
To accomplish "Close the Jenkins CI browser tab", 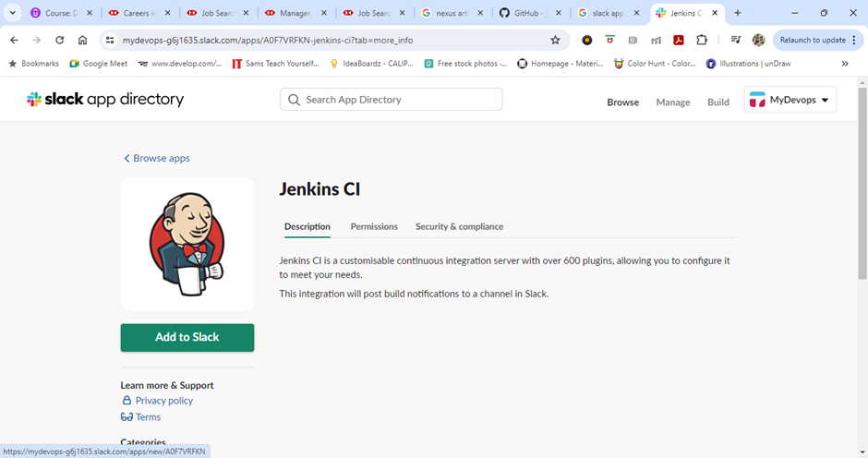I will [x=715, y=13].
